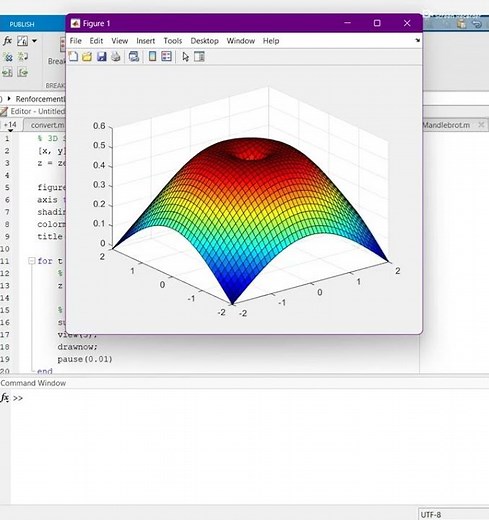
Task: Open the File menu in Figure 1
Action: (75, 41)
